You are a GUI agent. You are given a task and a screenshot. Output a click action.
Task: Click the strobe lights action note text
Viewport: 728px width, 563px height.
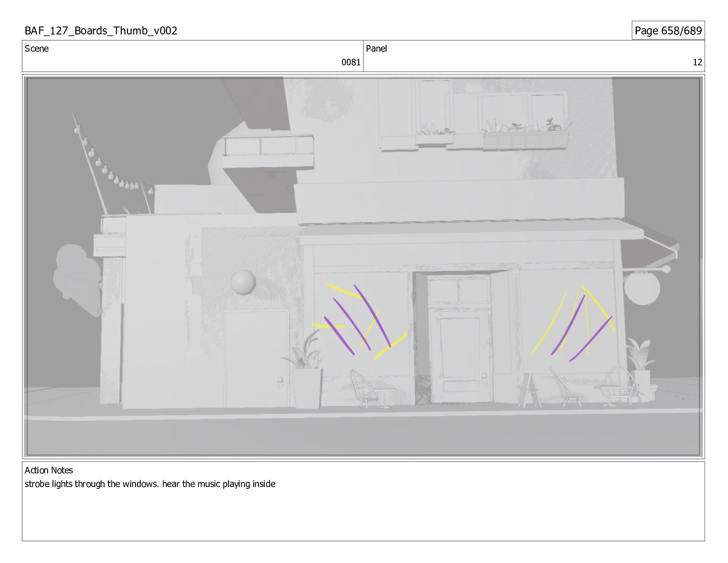pyautogui.click(x=150, y=484)
